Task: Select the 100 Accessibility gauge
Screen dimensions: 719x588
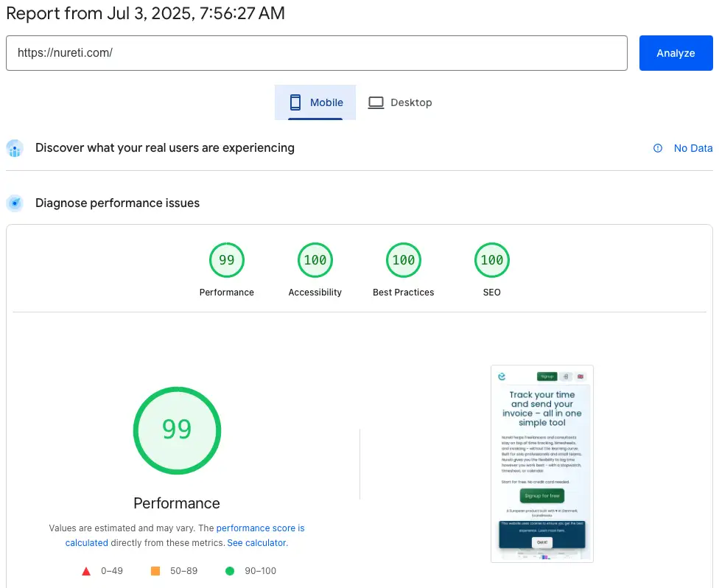Action: click(x=315, y=260)
